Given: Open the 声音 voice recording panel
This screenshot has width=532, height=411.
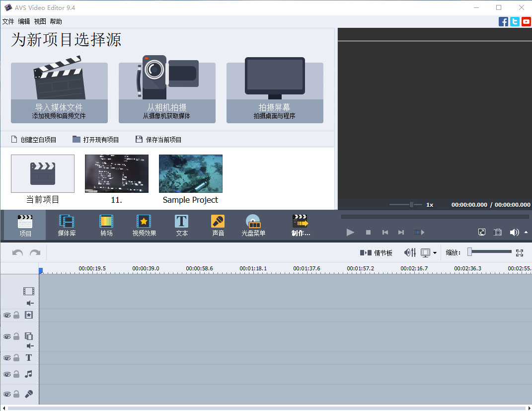Looking at the screenshot, I should (218, 225).
